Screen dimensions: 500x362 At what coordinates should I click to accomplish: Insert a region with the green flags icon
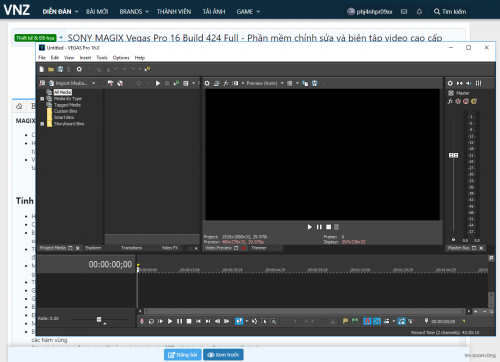coord(355,321)
